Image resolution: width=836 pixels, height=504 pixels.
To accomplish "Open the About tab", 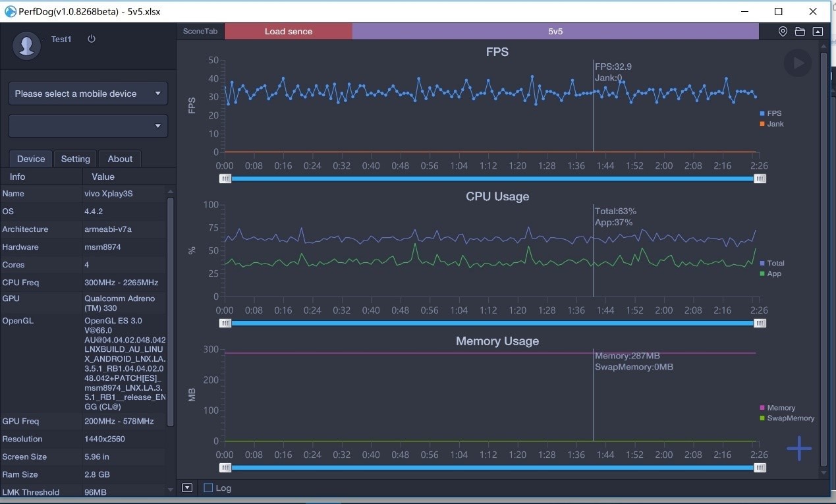I will point(120,158).
